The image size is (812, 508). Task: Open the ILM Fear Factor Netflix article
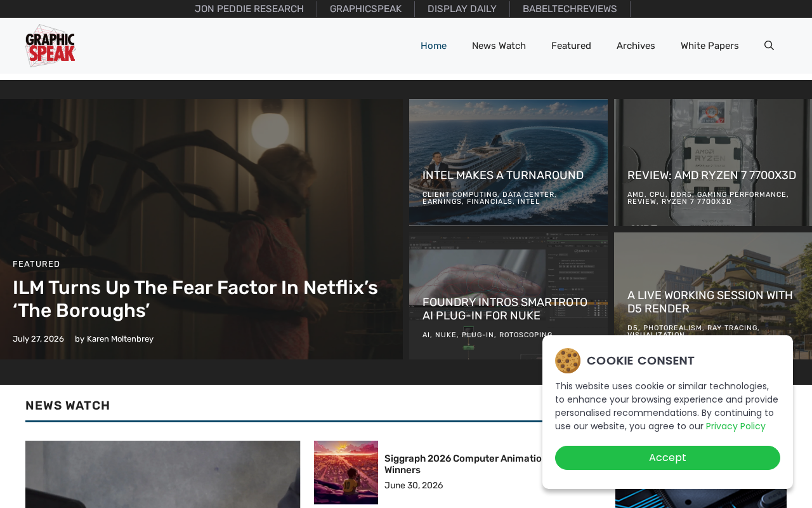coord(195,299)
